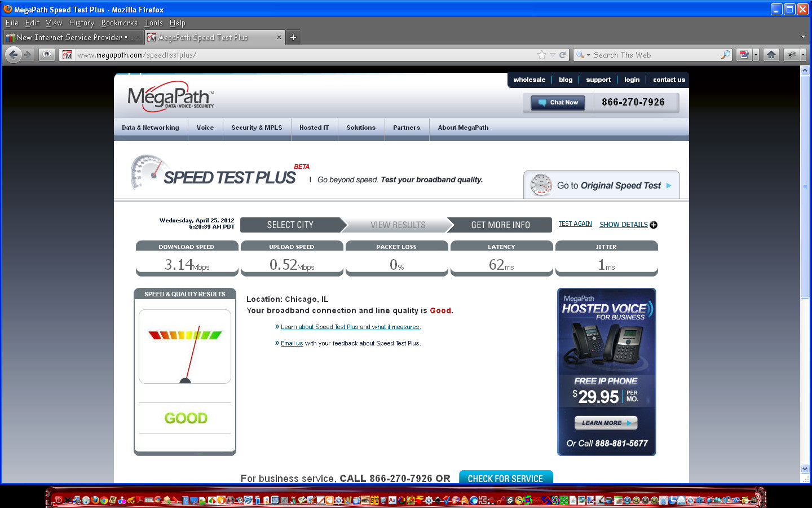Click the add-on icon right of Home

coord(792,55)
